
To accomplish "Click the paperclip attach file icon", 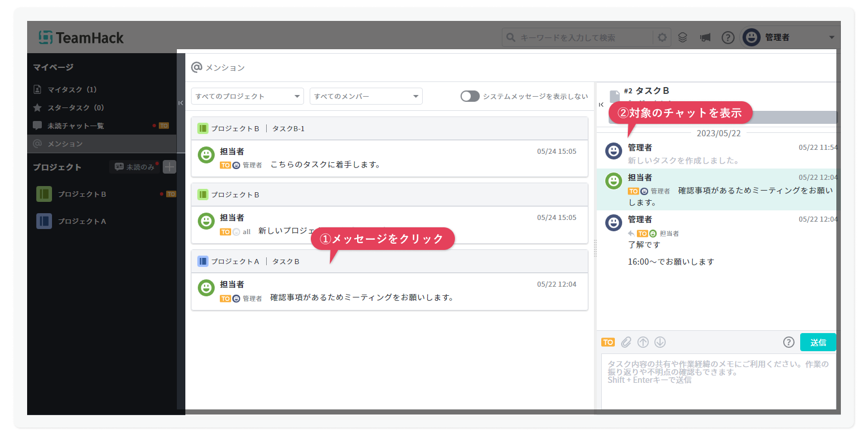I will 626,342.
